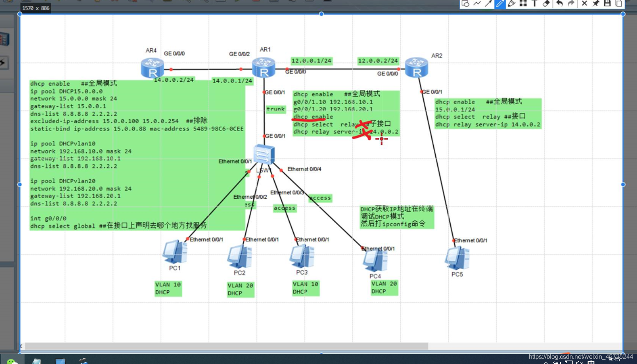Pin the screenshot to the screen

596,3
